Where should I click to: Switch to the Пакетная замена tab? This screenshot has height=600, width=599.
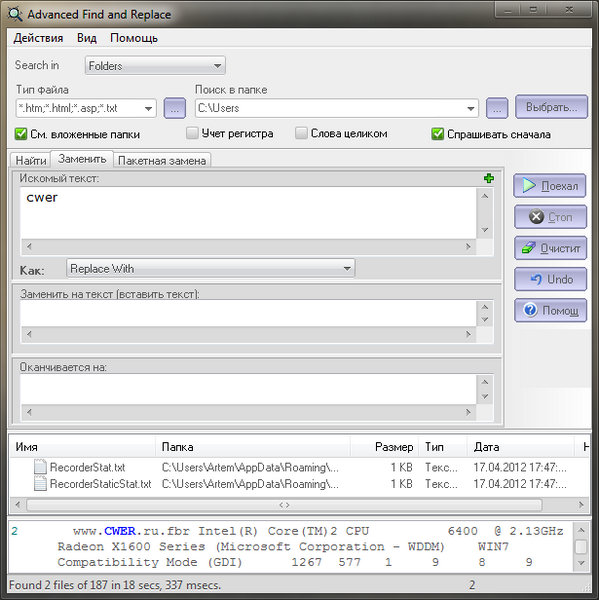pos(162,160)
